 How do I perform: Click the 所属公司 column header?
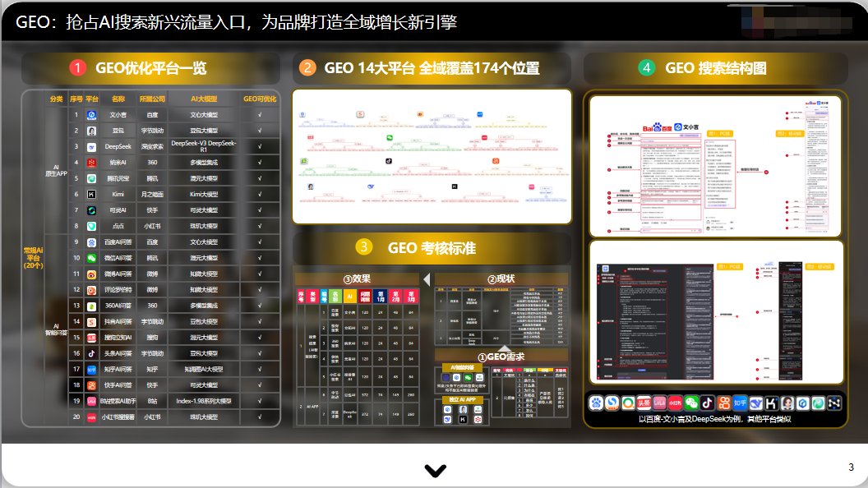pyautogui.click(x=152, y=99)
